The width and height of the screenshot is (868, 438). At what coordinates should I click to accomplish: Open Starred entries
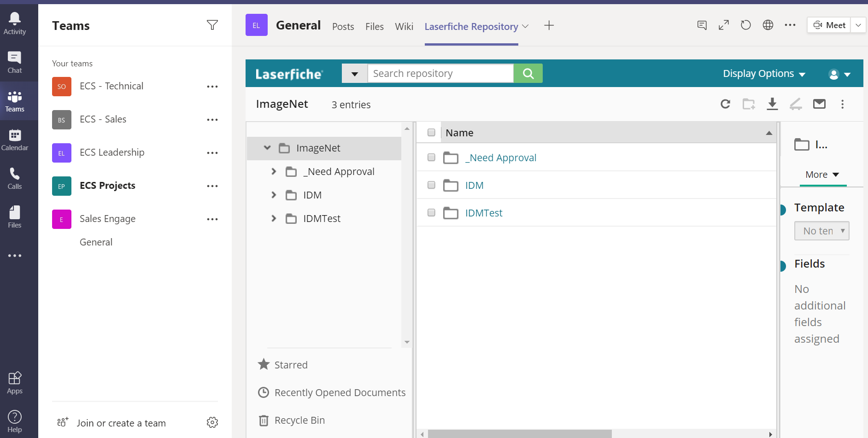point(282,365)
